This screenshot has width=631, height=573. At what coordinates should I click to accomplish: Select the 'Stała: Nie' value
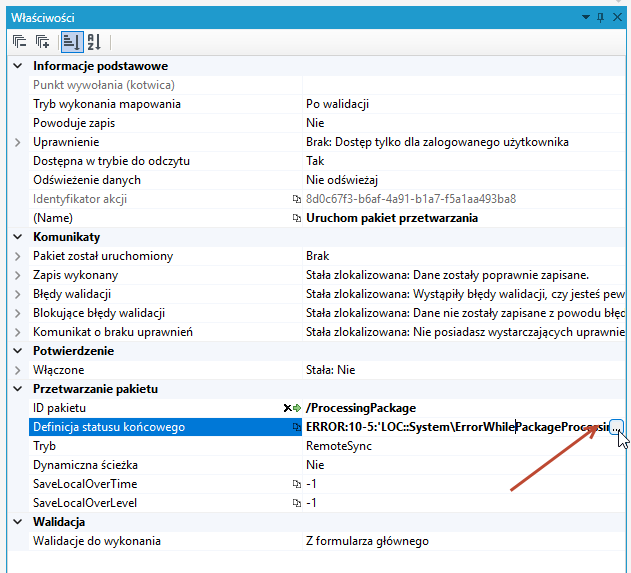(x=330, y=370)
